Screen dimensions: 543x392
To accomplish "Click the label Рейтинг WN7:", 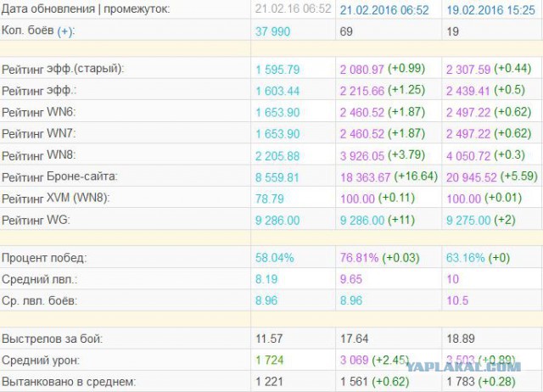I will tap(38, 134).
